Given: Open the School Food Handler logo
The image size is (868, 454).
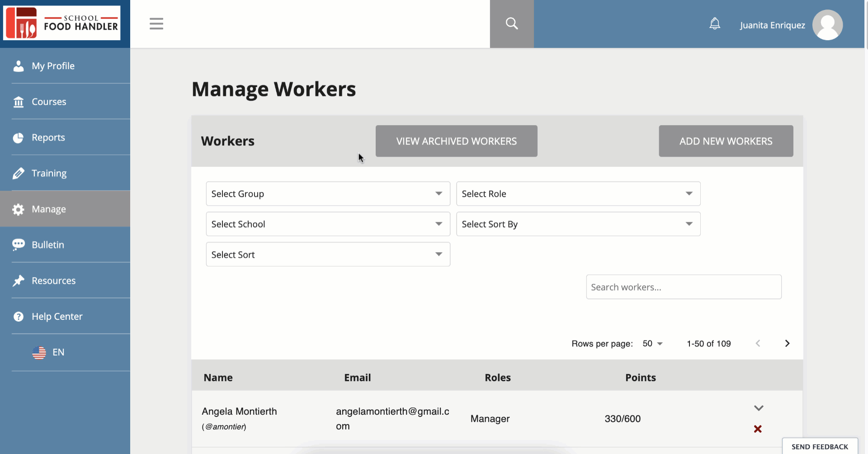Looking at the screenshot, I should click(x=62, y=23).
